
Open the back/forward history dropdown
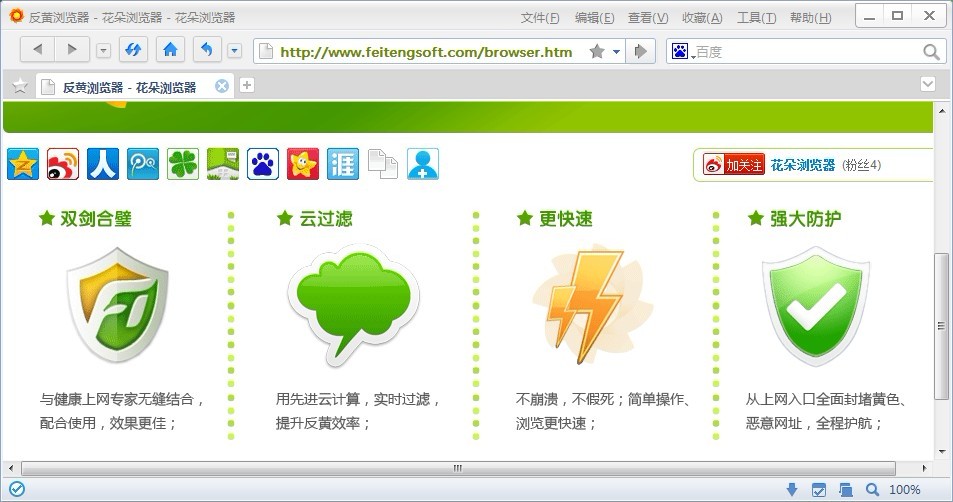103,50
